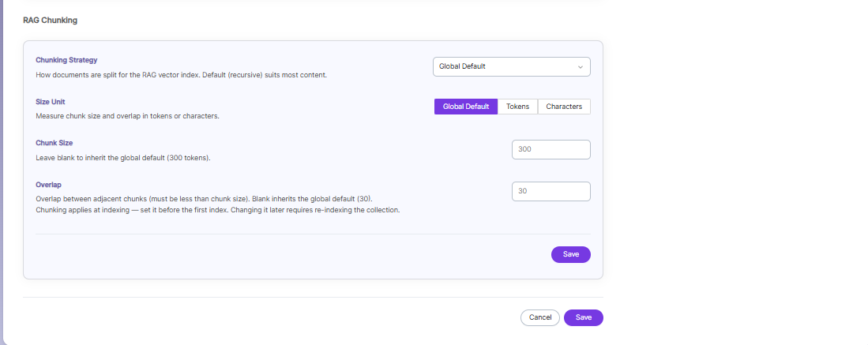Switch size unit to Characters
This screenshot has width=868, height=345.
coord(564,107)
